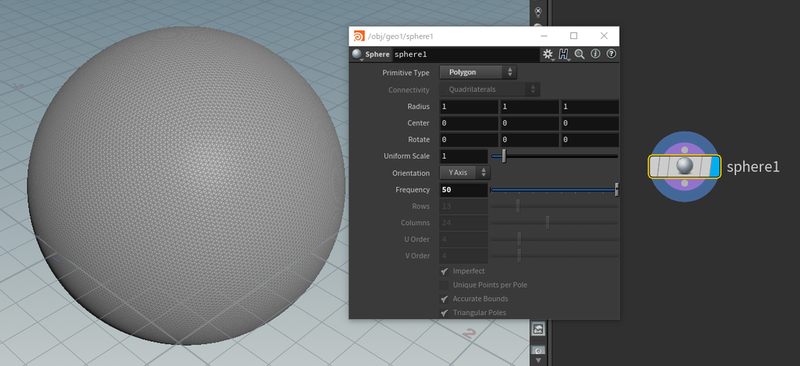Image resolution: width=800 pixels, height=366 pixels.
Task: Click the round icon below the background image icon
Action: coord(538,351)
